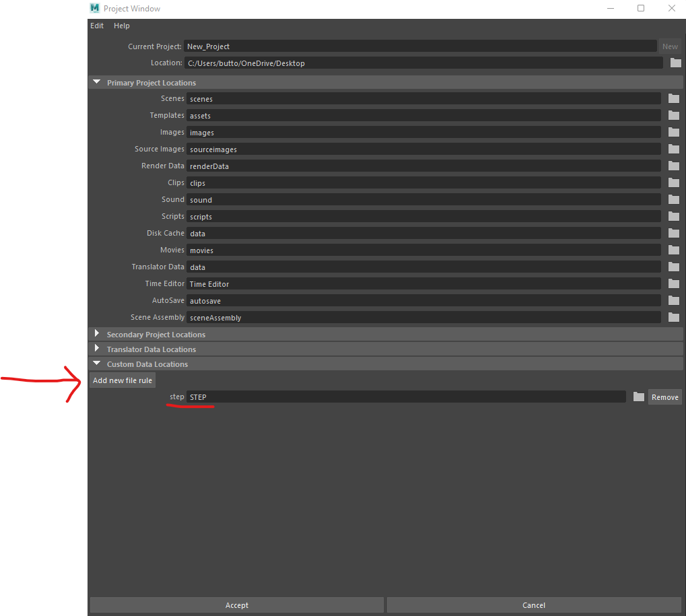Browse folder for Time Editor location
Viewport: 686px width, 616px height.
tap(674, 284)
